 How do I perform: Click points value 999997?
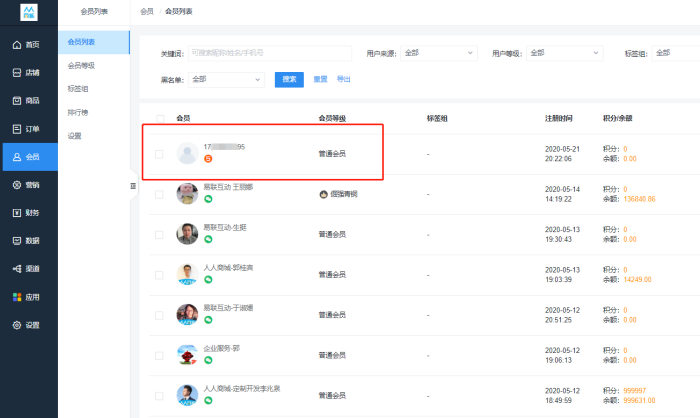634,391
